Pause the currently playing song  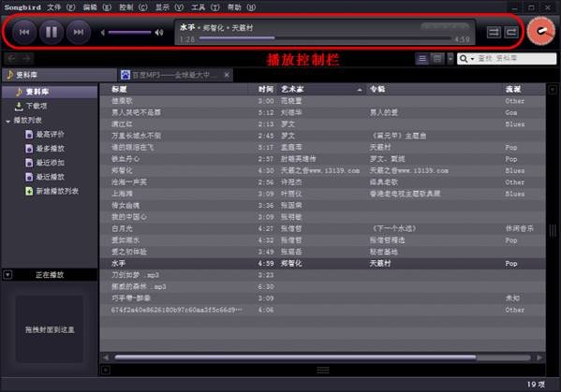point(52,32)
